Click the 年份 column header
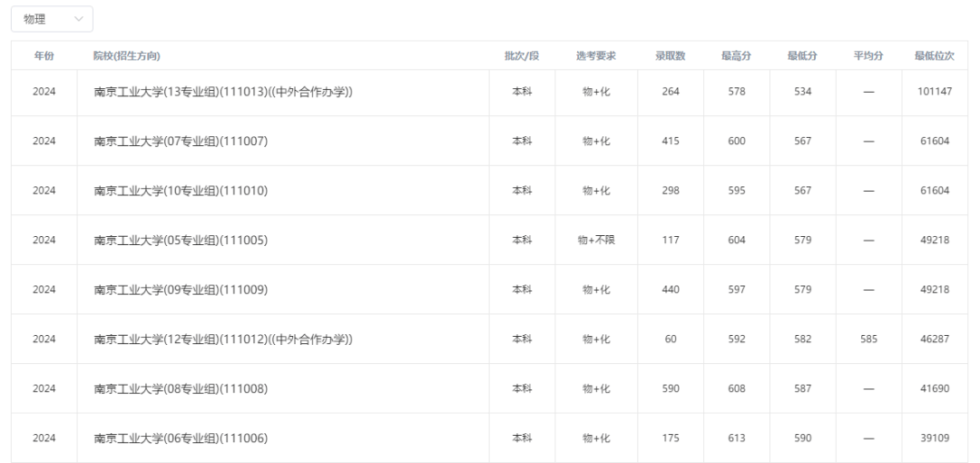Viewport: 980px width, 463px height. tap(44, 55)
